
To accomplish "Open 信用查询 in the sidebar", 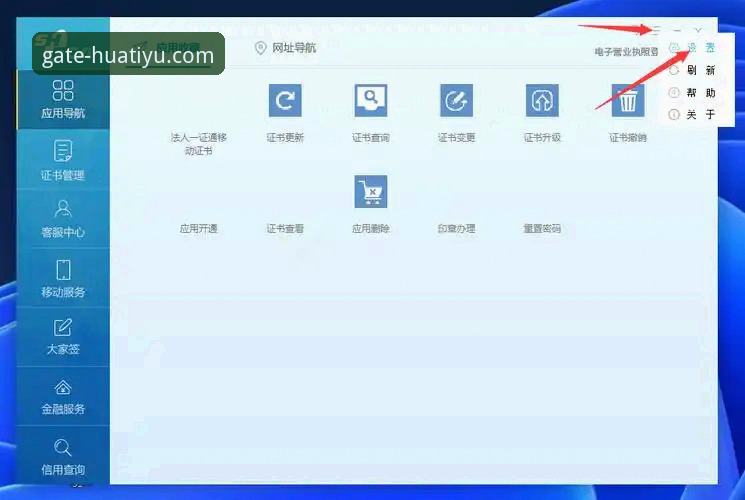I will (x=63, y=456).
